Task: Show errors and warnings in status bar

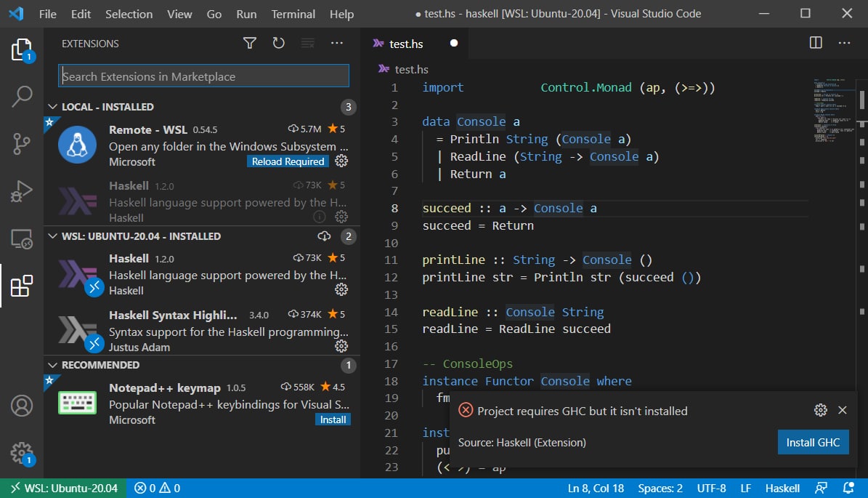Action: point(158,488)
